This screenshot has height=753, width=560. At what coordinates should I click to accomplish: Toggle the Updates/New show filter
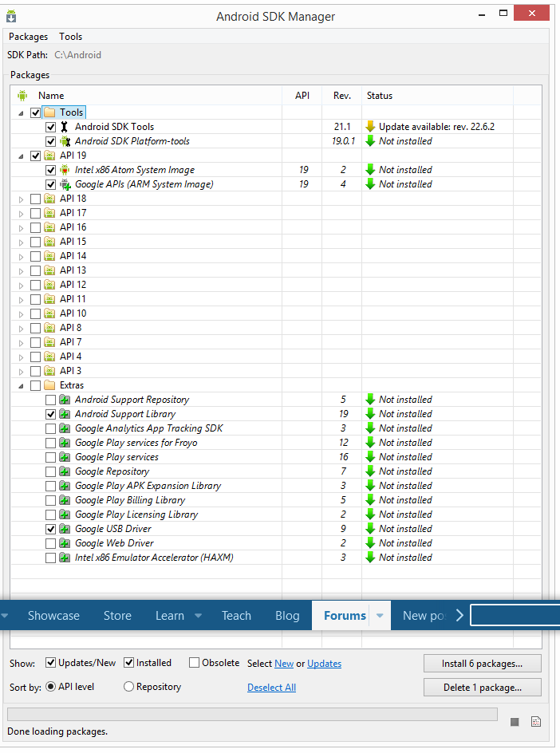(x=50, y=663)
